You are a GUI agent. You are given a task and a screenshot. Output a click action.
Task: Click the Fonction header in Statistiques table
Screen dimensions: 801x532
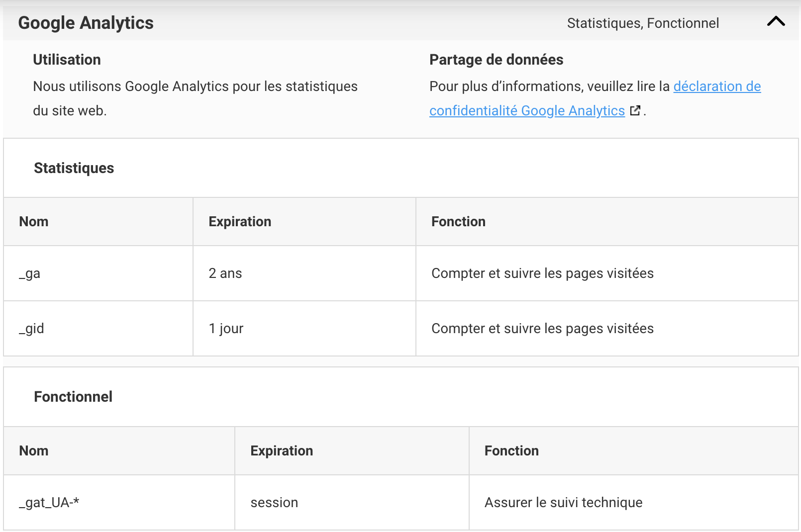point(458,222)
